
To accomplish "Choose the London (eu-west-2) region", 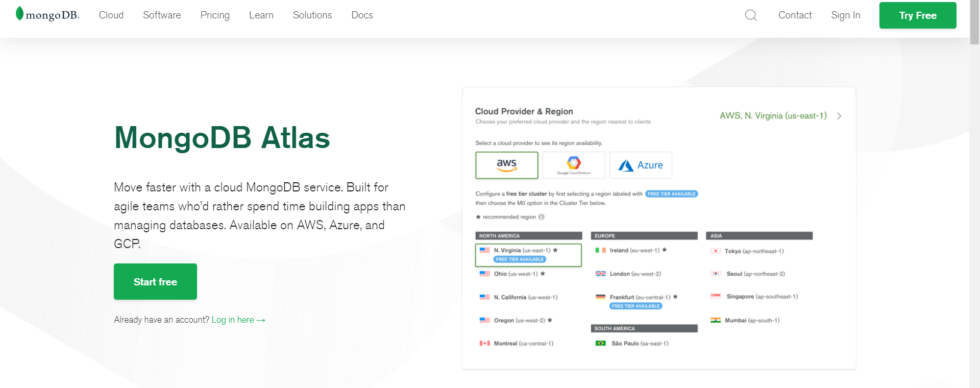I will pyautogui.click(x=635, y=274).
